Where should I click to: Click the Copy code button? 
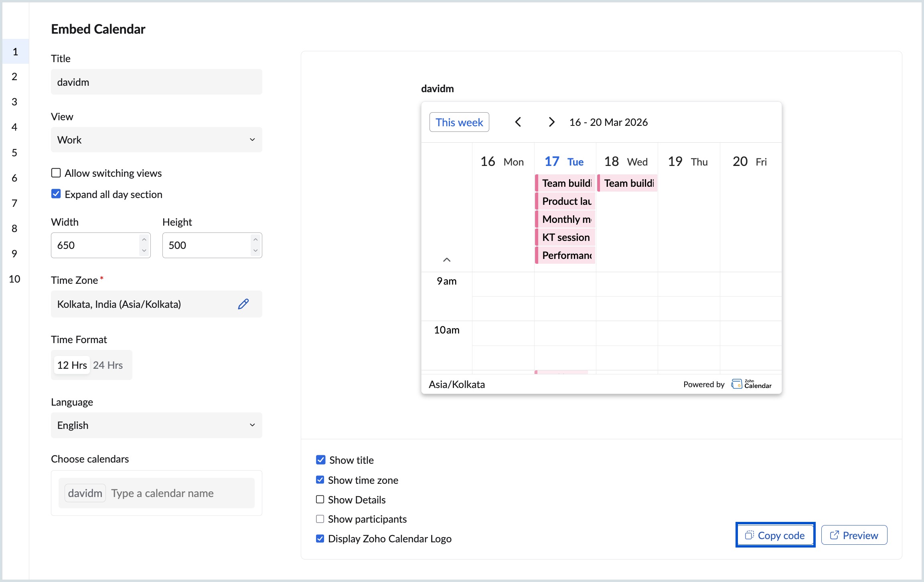[x=775, y=535]
